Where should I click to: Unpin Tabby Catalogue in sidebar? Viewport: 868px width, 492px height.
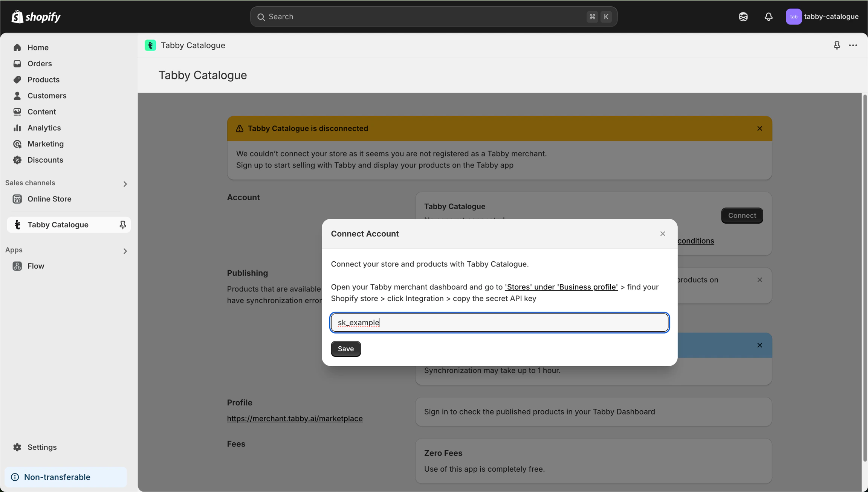click(x=122, y=225)
